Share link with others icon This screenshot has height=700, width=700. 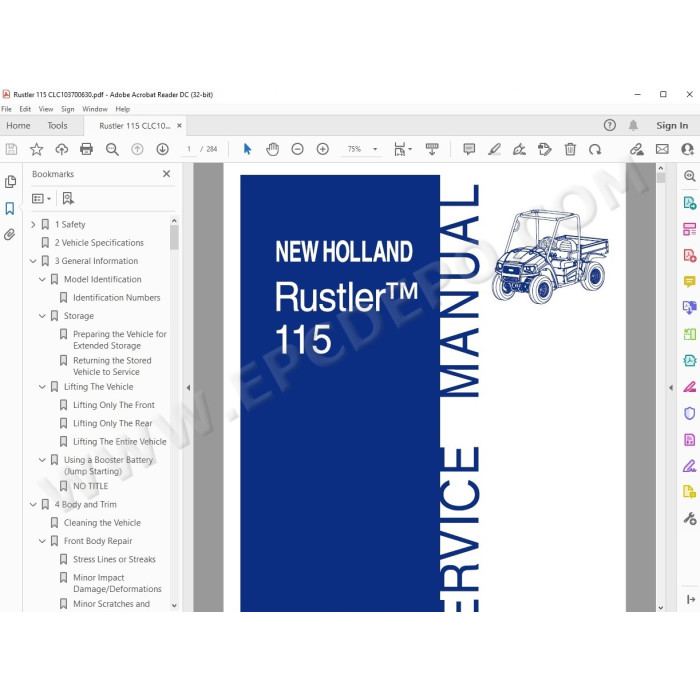(637, 149)
